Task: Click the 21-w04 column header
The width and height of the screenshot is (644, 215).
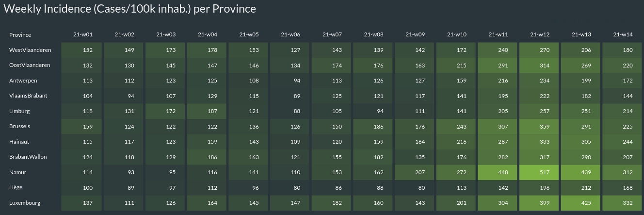Action: click(208, 34)
